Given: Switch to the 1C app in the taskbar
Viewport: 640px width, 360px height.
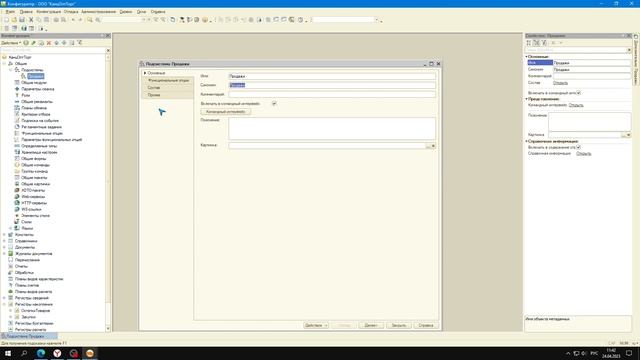Looking at the screenshot, I should [90, 353].
